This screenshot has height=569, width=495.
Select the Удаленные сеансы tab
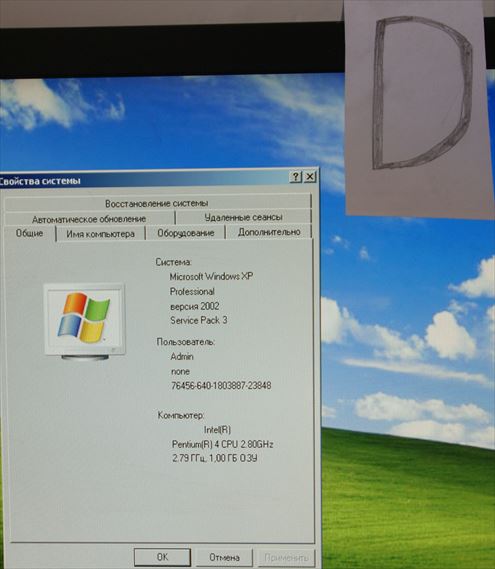(243, 217)
